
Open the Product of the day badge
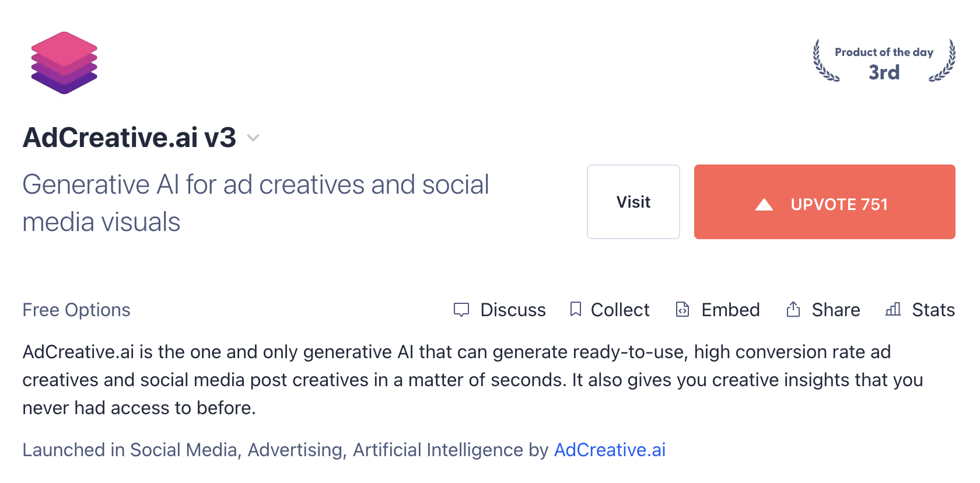[x=884, y=61]
